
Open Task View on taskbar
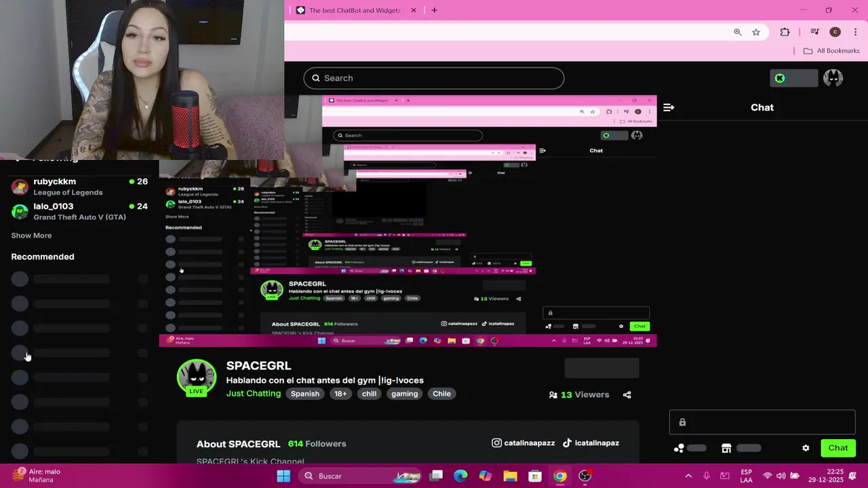(436, 476)
